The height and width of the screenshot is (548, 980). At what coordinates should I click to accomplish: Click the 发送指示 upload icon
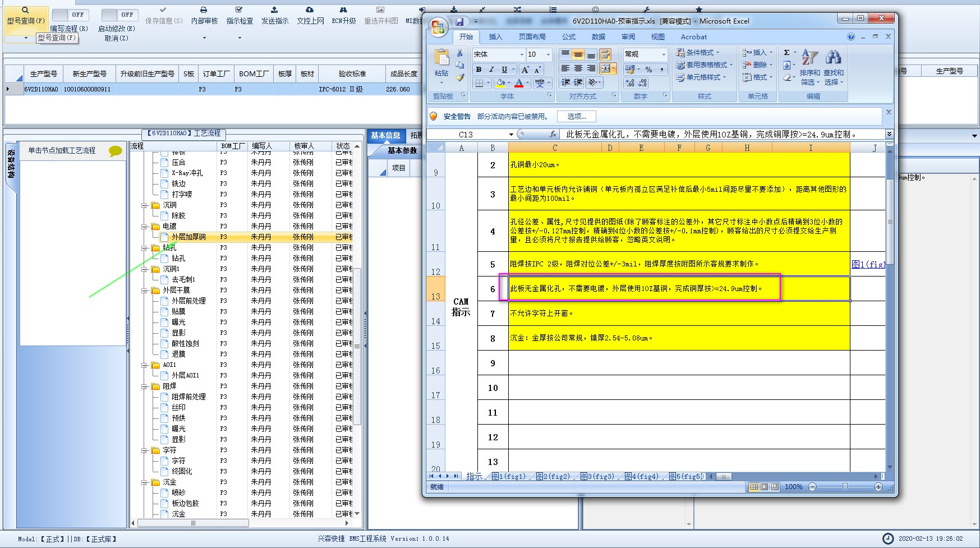(274, 10)
